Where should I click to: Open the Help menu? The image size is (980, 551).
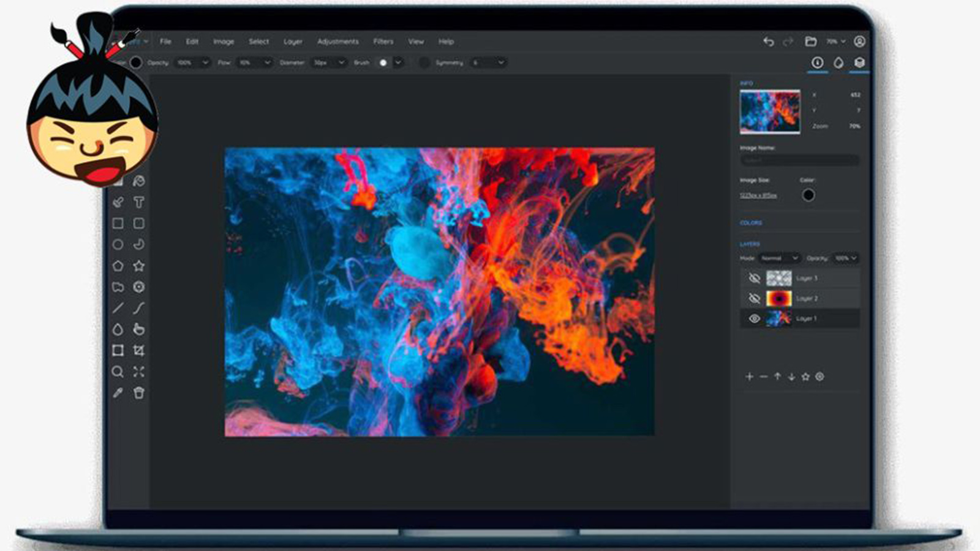(x=446, y=42)
